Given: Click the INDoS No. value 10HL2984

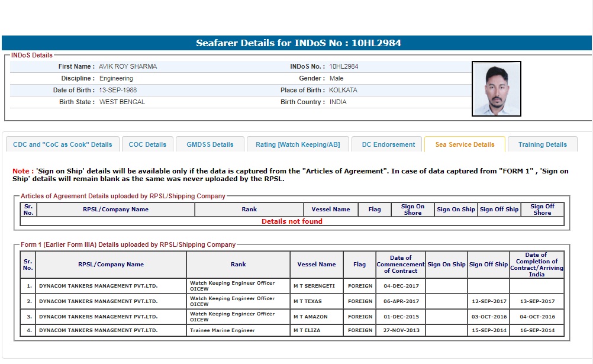Looking at the screenshot, I should click(344, 66).
